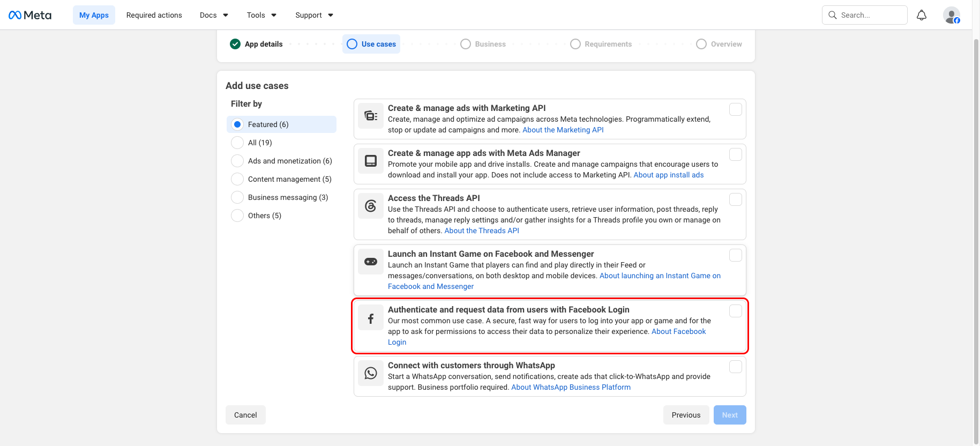Click the Instant Game controller icon

point(371,262)
